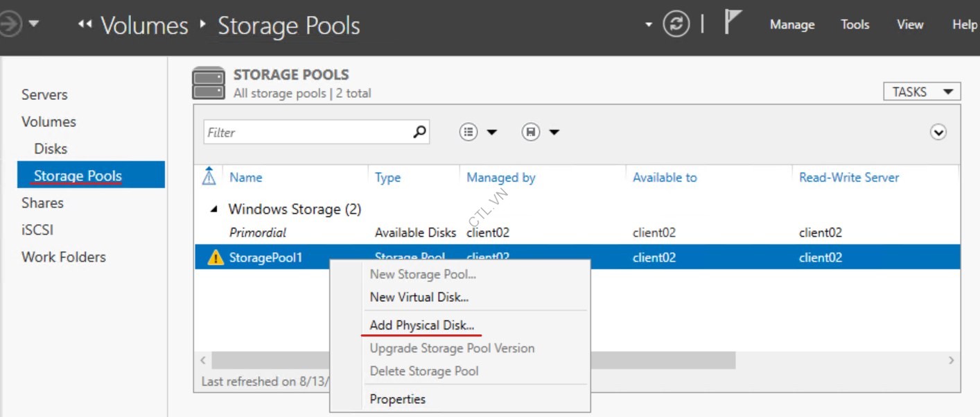Click the search magnifier in the Filter box
This screenshot has height=417, width=980.
pyautogui.click(x=420, y=132)
